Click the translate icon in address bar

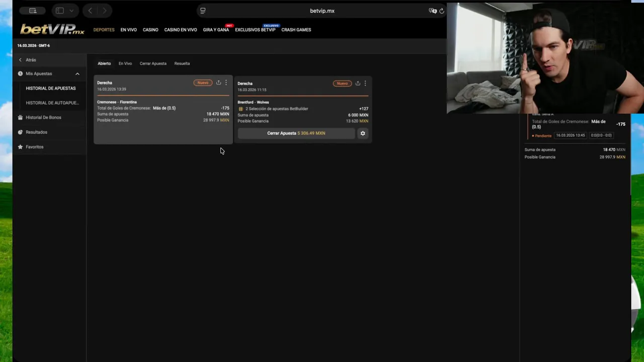point(432,11)
